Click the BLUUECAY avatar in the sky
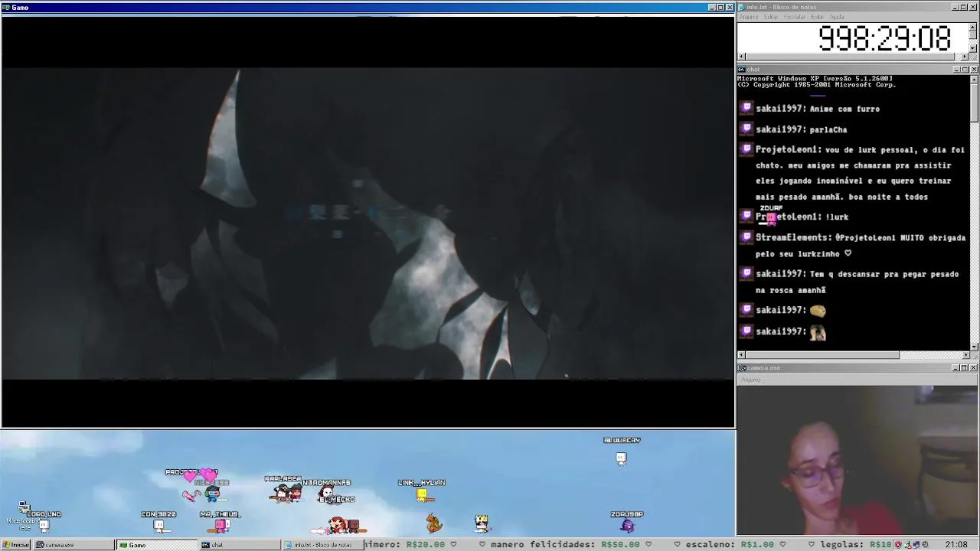This screenshot has height=551, width=980. 621,458
